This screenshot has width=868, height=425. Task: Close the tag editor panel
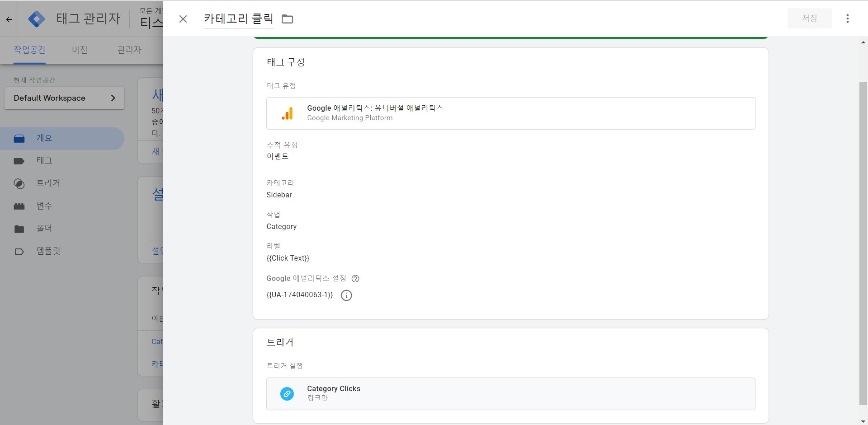183,19
